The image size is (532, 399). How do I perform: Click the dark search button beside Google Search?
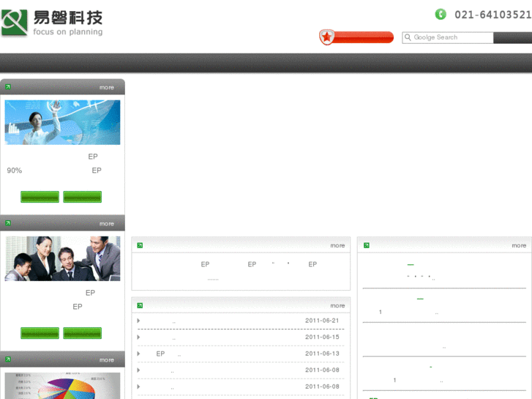tap(513, 37)
